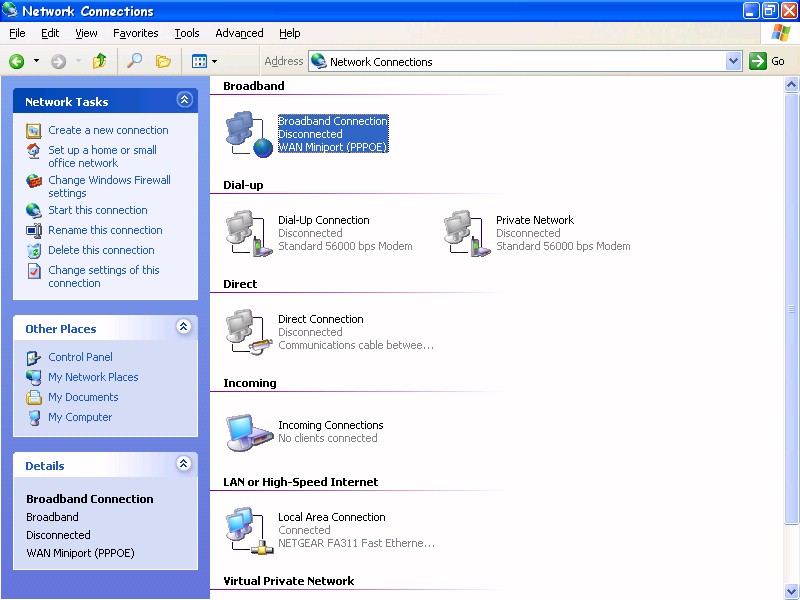The width and height of the screenshot is (800, 600).
Task: Click the Dial-Up Connection label text
Action: click(x=323, y=220)
